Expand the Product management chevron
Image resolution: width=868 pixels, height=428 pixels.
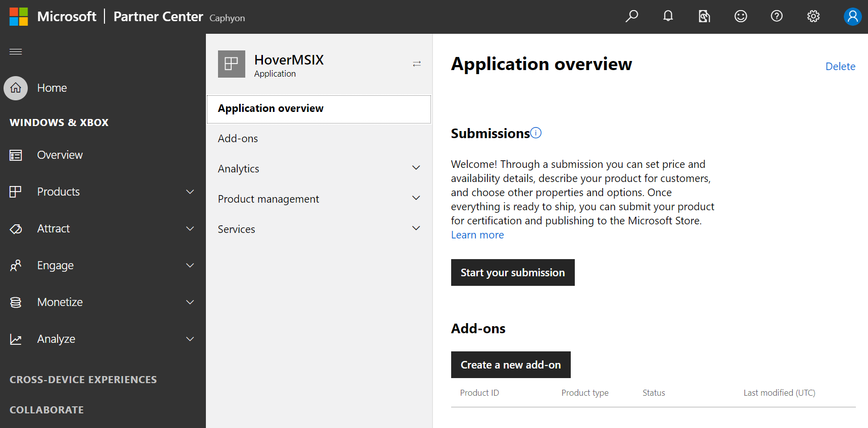[x=416, y=198]
